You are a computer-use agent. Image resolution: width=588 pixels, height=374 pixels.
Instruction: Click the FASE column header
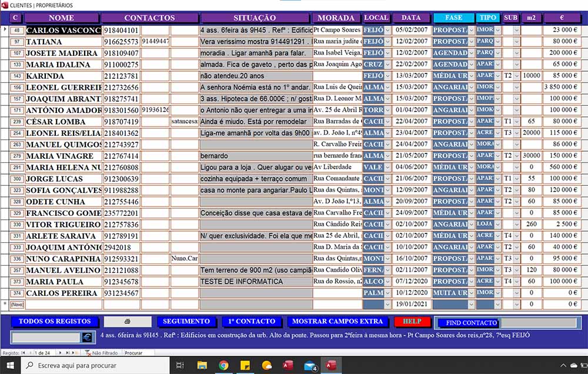coord(453,18)
